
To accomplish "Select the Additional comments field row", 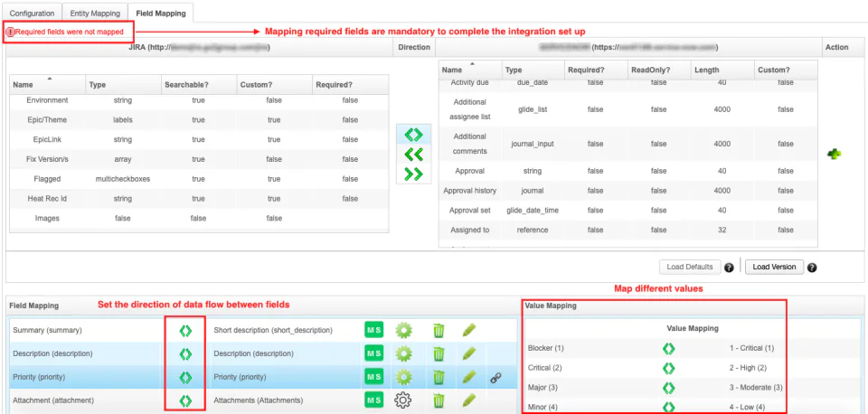I will 628,144.
